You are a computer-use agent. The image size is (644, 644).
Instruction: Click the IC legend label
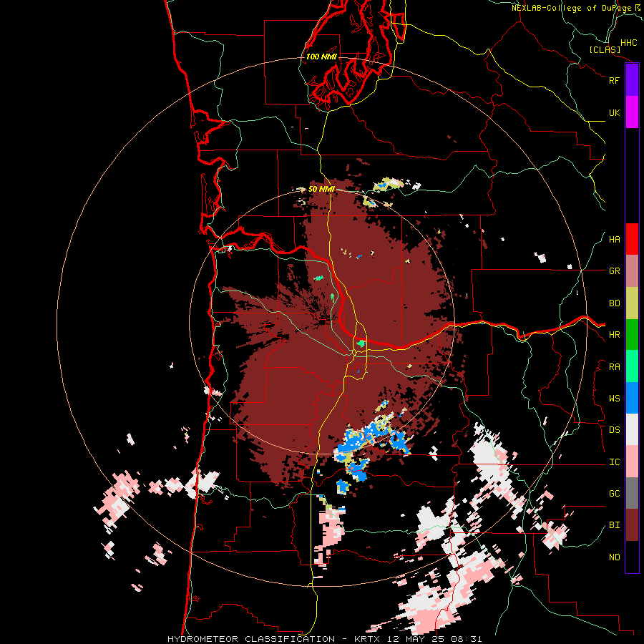coord(614,462)
